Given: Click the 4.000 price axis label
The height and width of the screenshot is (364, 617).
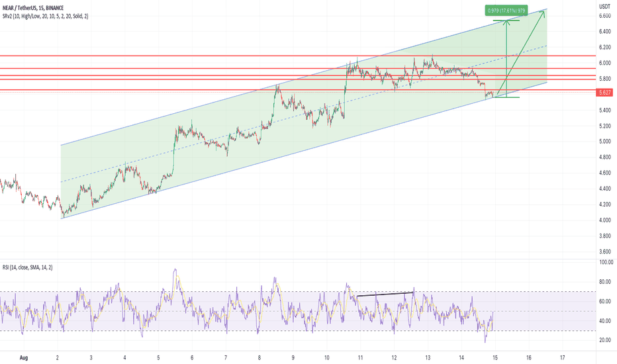Looking at the screenshot, I should 605,220.
